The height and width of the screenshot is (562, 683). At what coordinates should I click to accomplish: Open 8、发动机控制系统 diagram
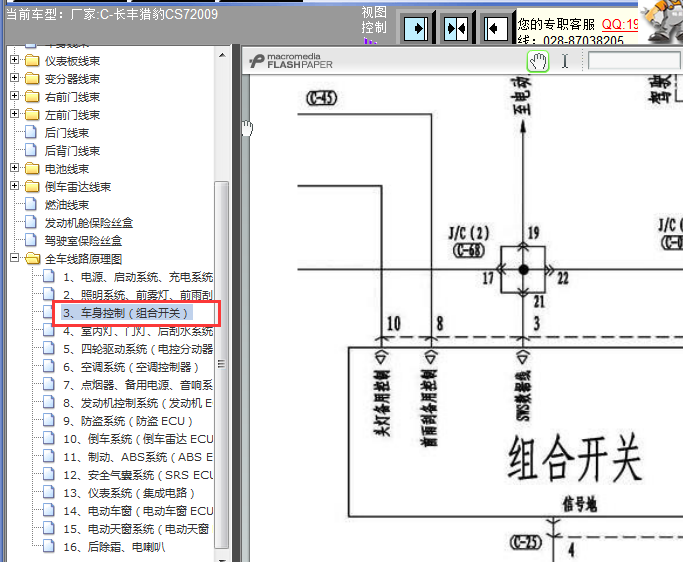pyautogui.click(x=138, y=403)
